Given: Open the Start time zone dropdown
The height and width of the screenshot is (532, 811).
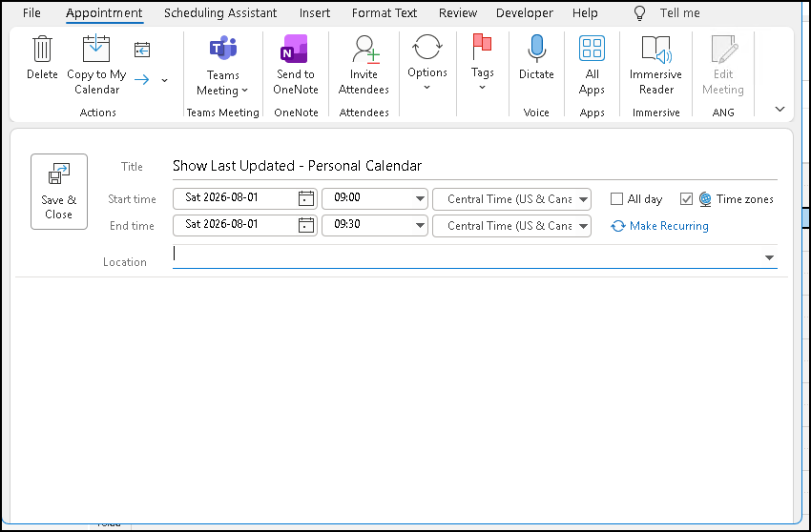Looking at the screenshot, I should click(583, 199).
